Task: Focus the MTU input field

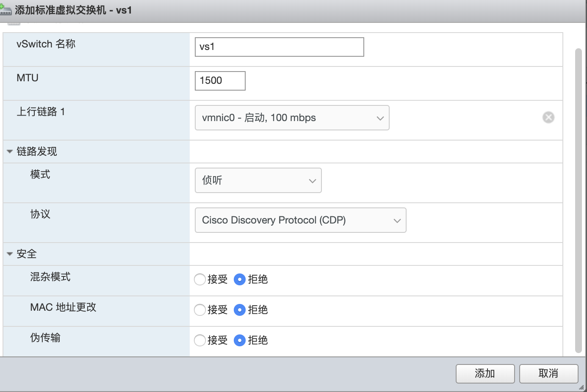Action: (x=220, y=81)
